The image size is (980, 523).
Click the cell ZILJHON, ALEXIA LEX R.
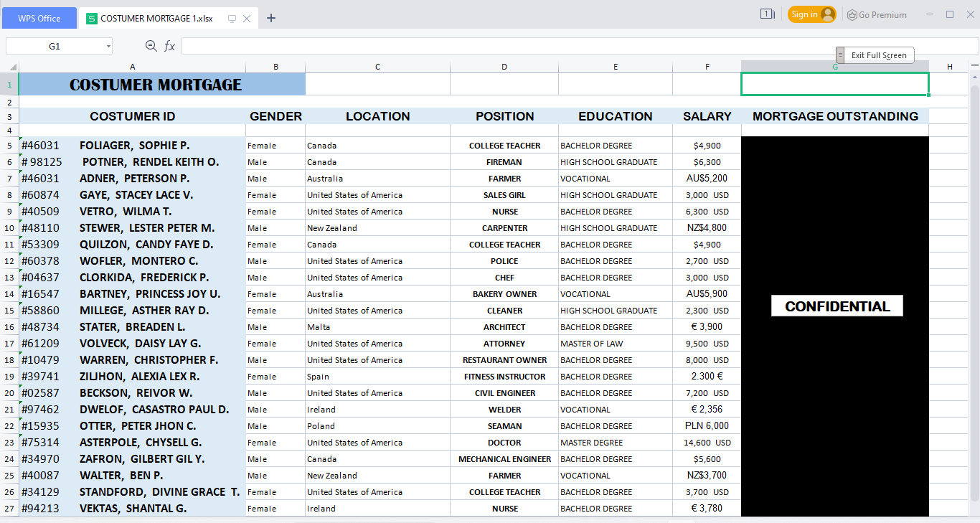click(132, 377)
